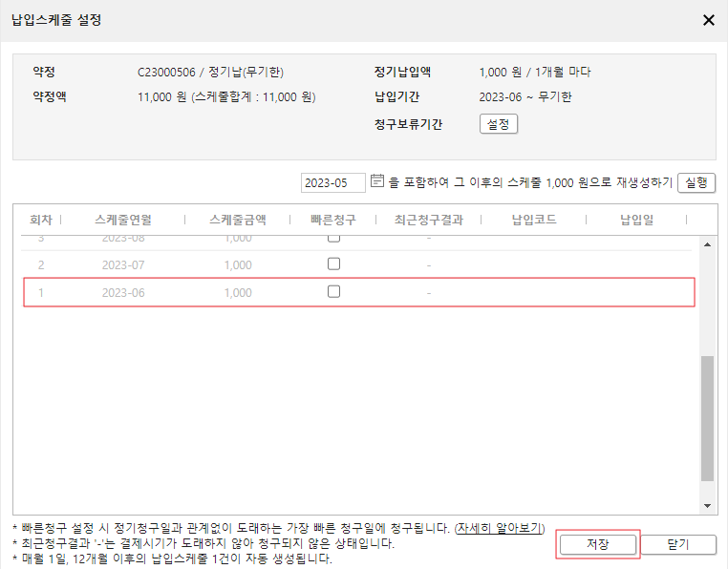Close the 납입스케줄 설정 dialog with X
Image resolution: width=728 pixels, height=569 pixels.
coord(708,20)
